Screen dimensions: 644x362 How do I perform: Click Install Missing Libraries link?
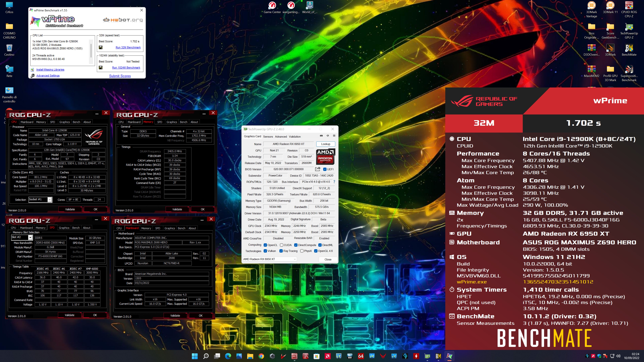(x=50, y=70)
